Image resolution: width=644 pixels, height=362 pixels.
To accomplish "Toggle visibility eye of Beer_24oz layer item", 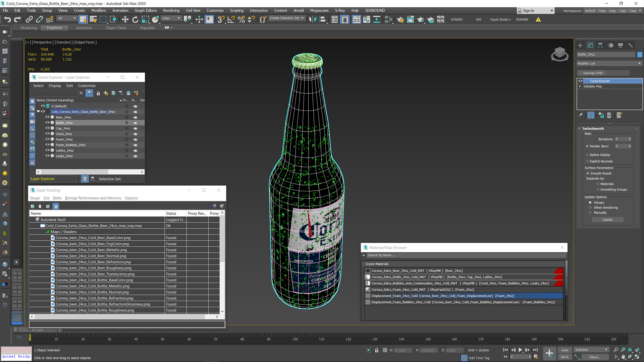I will tap(47, 117).
